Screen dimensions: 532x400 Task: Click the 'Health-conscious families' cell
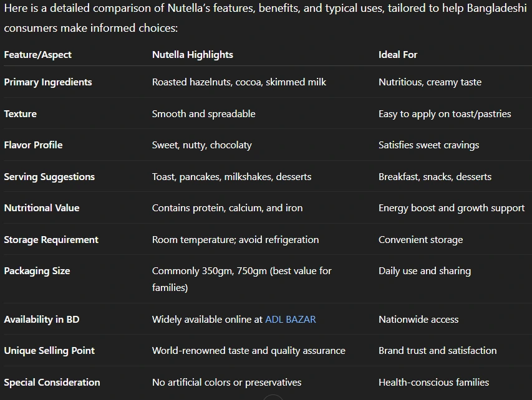click(433, 382)
